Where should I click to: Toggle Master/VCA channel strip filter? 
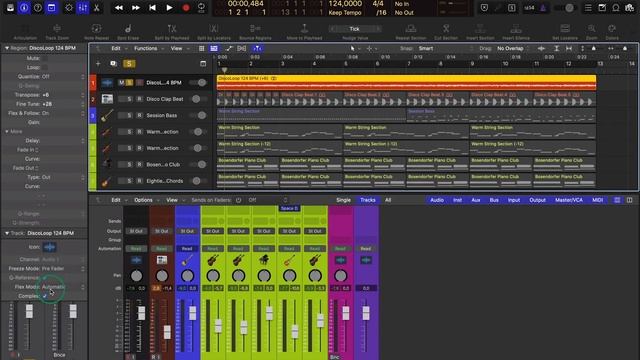(x=569, y=200)
